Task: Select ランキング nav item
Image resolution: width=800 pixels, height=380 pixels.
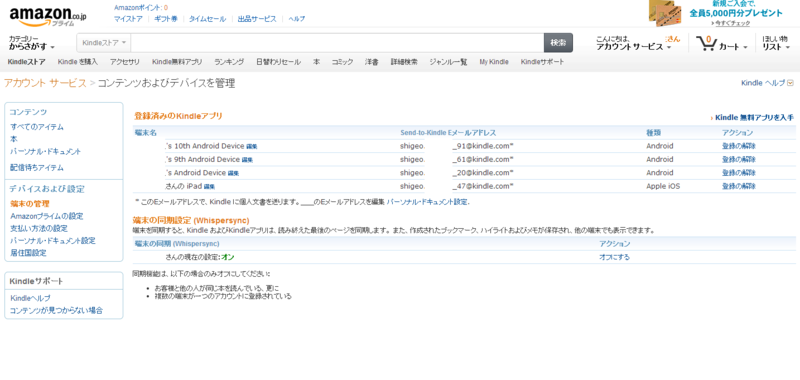Action: 229,62
